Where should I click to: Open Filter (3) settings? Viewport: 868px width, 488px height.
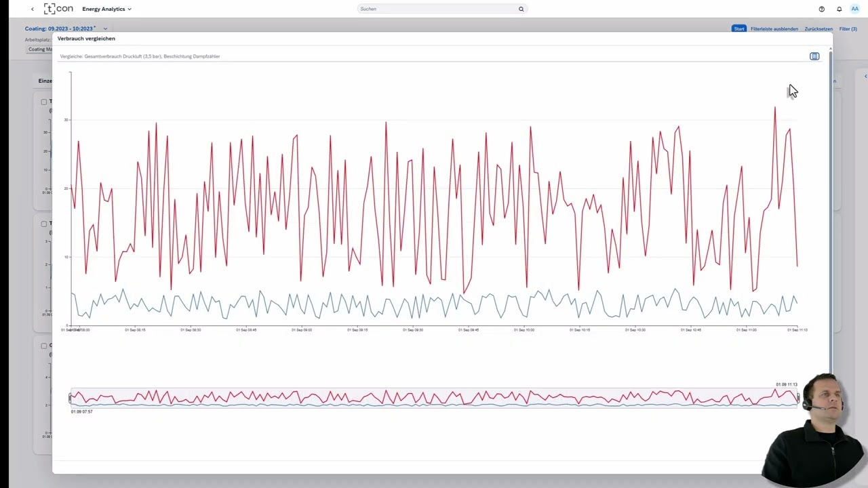click(x=848, y=28)
